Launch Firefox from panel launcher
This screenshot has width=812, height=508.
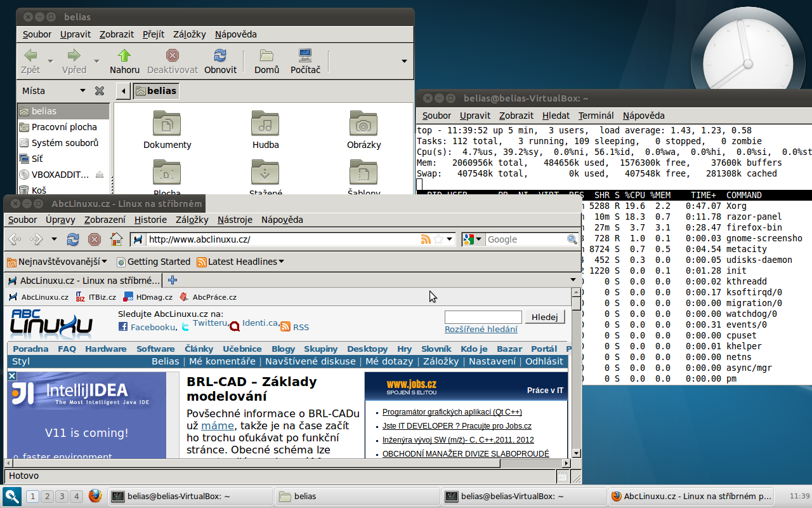(x=95, y=496)
